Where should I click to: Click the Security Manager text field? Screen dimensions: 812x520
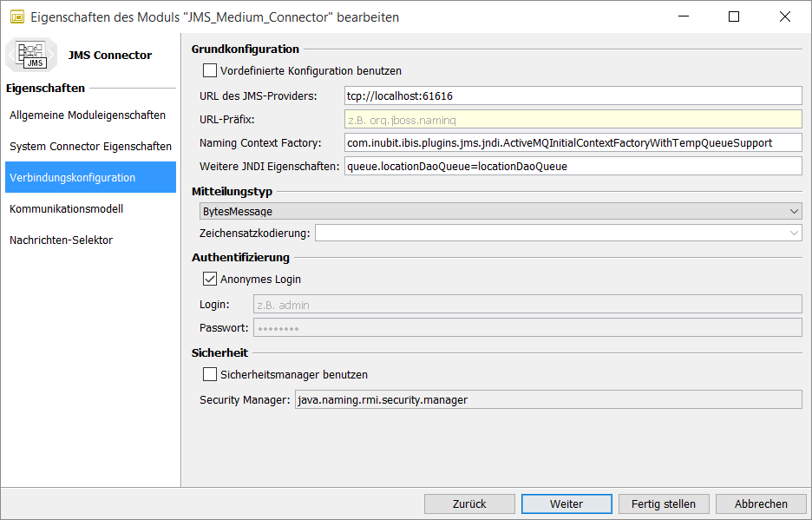click(x=547, y=399)
